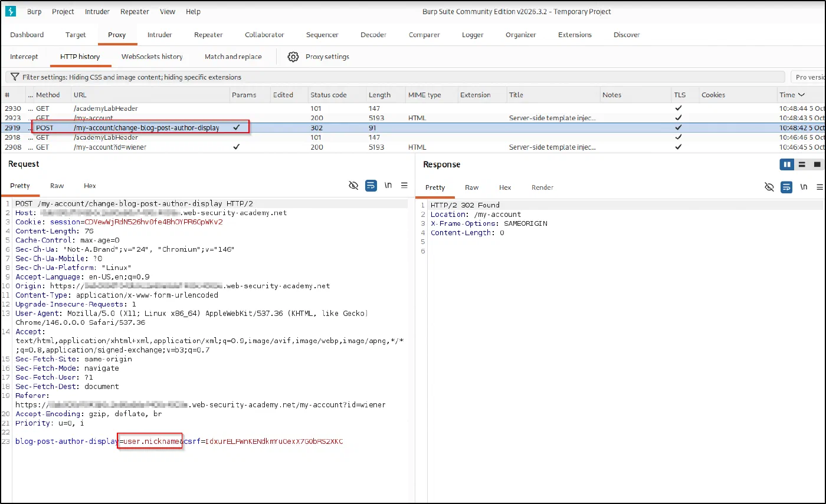Sort history by Length column header
The image size is (826, 504).
pyautogui.click(x=385, y=95)
